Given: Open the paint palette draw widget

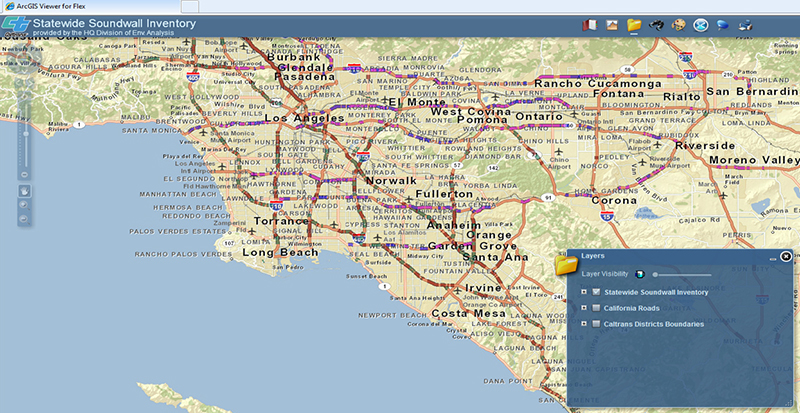Looking at the screenshot, I should pos(678,25).
